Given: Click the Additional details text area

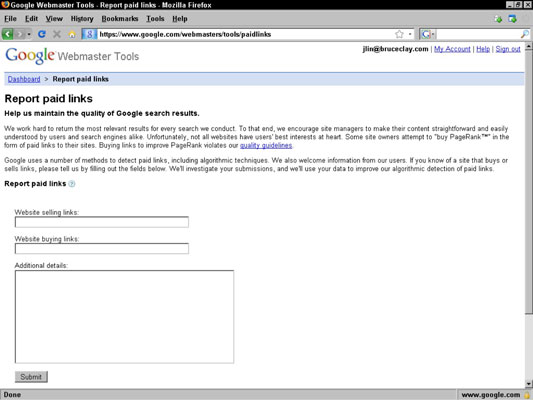Looking at the screenshot, I should (x=124, y=317).
